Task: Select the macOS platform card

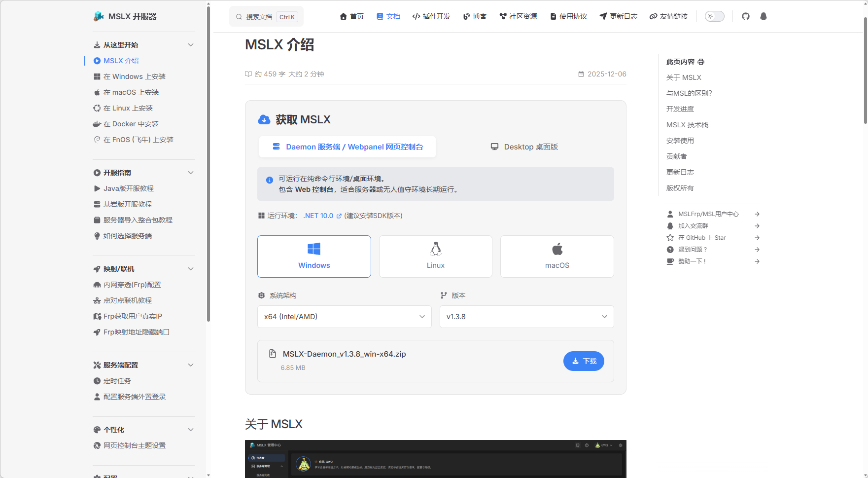Action: tap(557, 257)
